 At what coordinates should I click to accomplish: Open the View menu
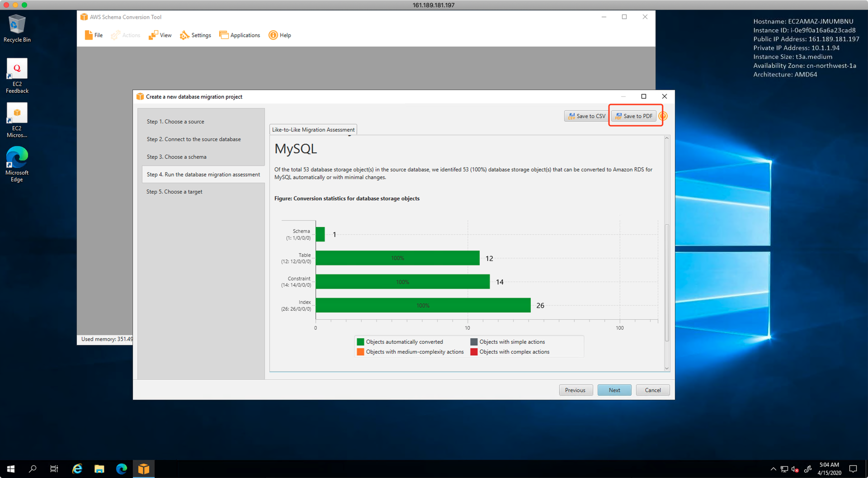(x=160, y=35)
